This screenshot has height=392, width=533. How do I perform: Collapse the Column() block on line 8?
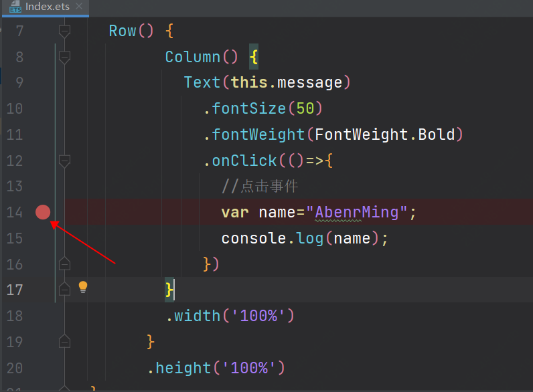(64, 58)
